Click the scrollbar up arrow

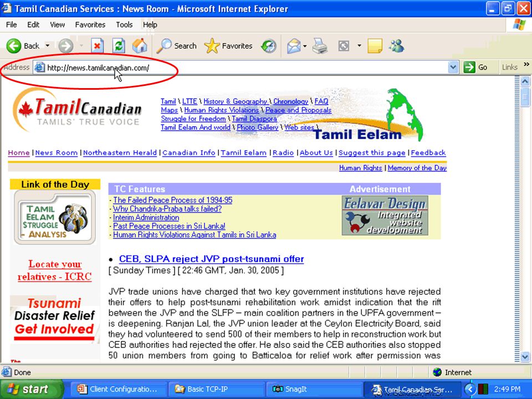525,81
